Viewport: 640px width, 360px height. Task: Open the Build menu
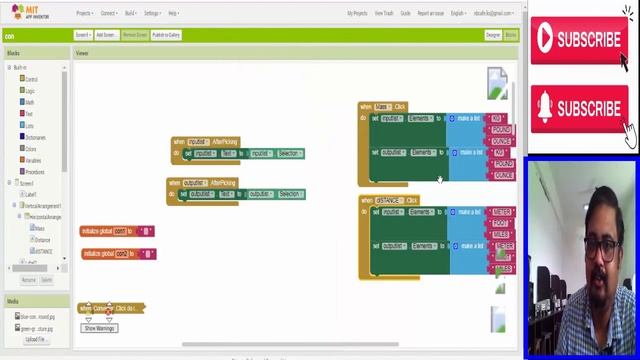tap(131, 13)
